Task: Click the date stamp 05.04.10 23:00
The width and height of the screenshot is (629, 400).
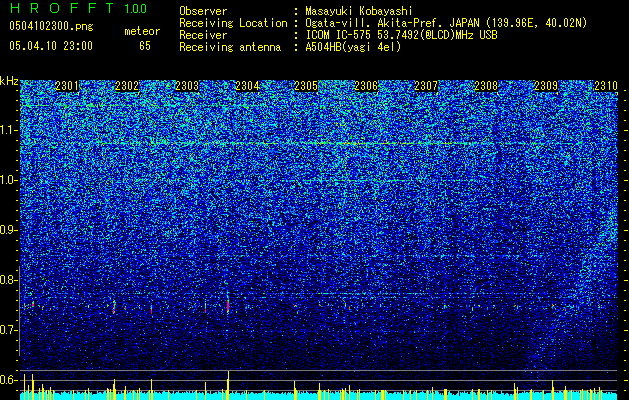Action: [x=51, y=46]
